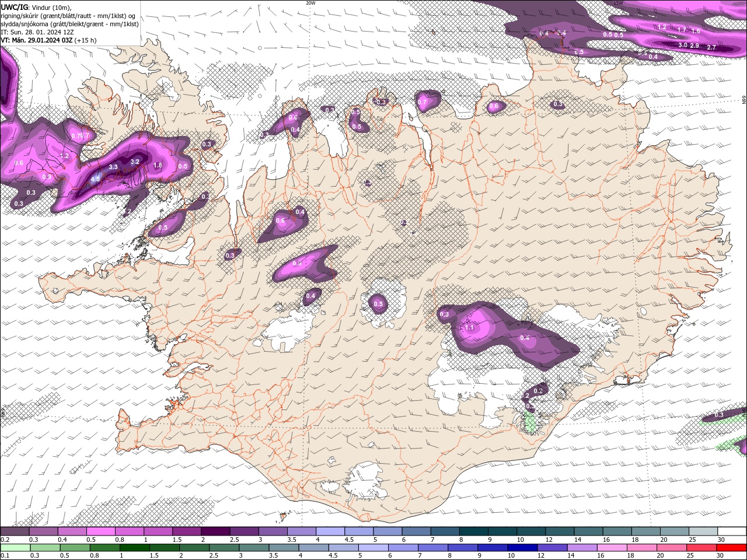Click the 'rigning/skúrir' legend description line

pyautogui.click(x=68, y=16)
